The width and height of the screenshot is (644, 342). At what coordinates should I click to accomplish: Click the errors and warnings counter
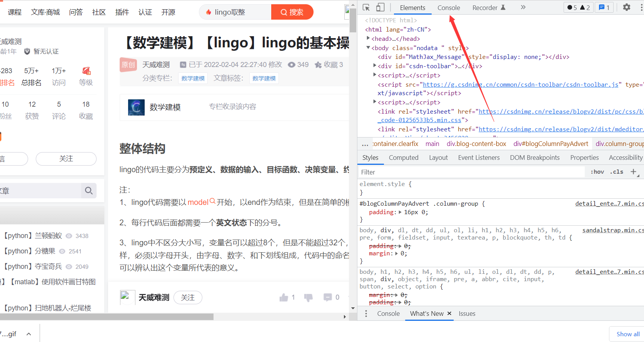pyautogui.click(x=578, y=8)
